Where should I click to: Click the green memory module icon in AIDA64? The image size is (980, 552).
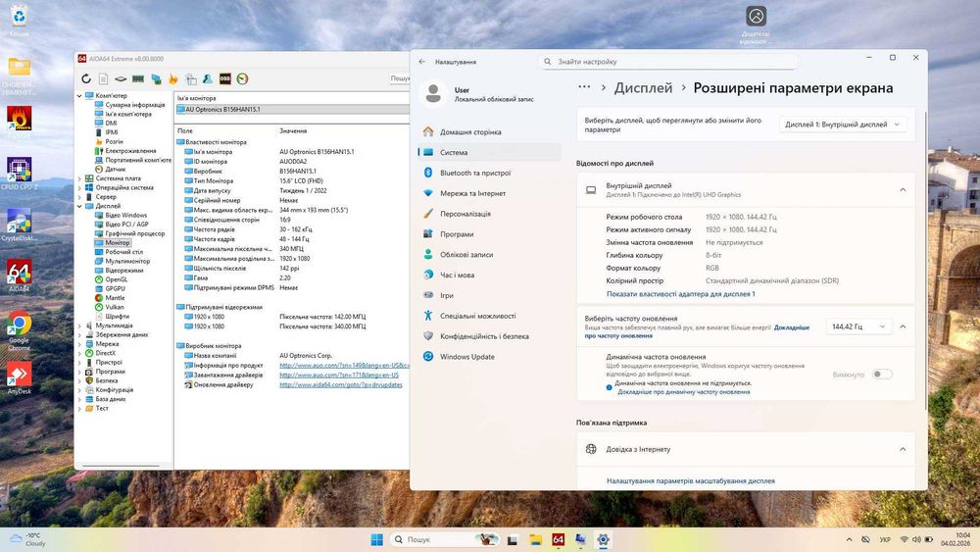point(138,78)
